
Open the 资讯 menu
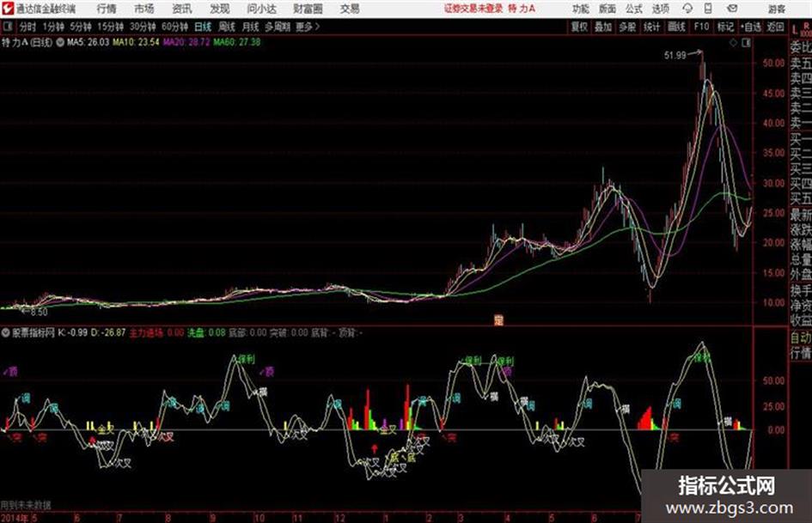coord(182,9)
